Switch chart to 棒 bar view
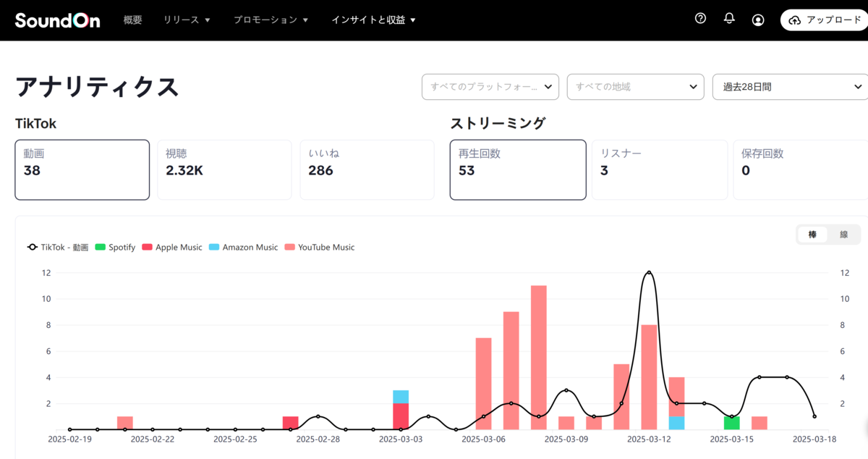This screenshot has width=868, height=459. [x=812, y=235]
